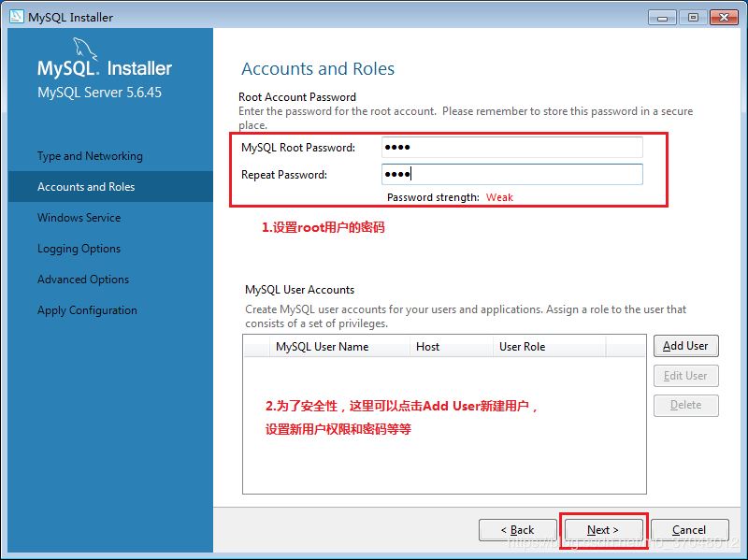Sort by the User Role column header
The width and height of the screenshot is (748, 560).
tap(550, 347)
